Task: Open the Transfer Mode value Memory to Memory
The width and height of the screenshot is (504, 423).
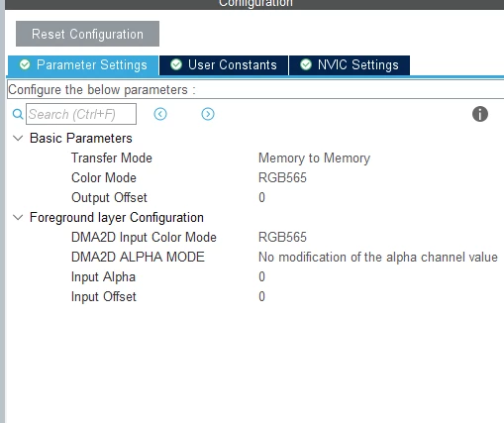Action: (x=314, y=159)
